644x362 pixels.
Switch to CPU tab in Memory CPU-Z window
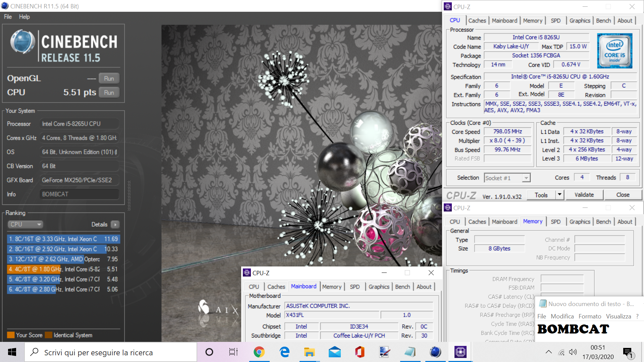click(455, 222)
